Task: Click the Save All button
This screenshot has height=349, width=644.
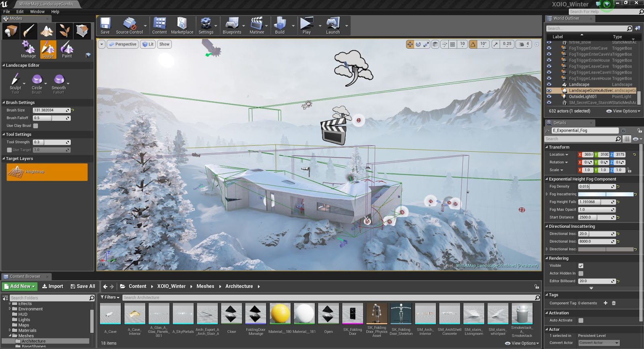Action: pyautogui.click(x=83, y=286)
